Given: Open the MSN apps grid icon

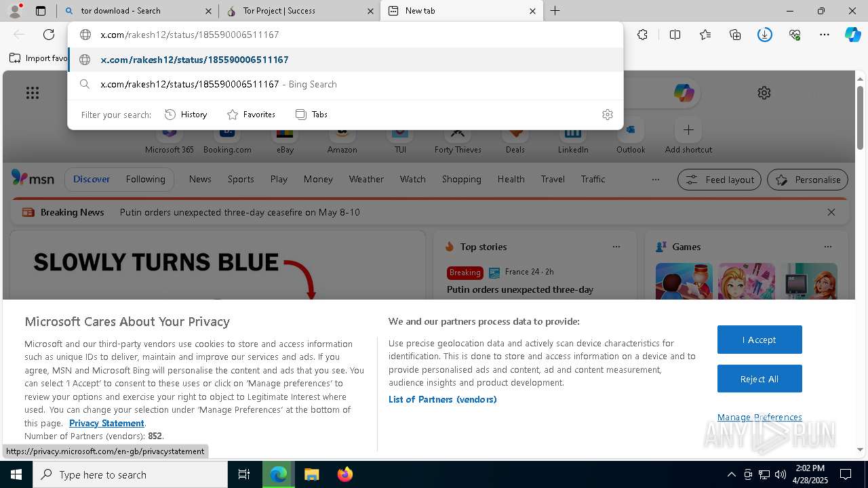Looking at the screenshot, I should (33, 93).
